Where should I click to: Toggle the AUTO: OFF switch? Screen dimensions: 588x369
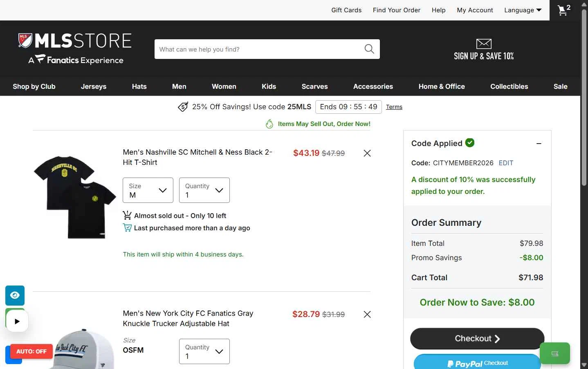pyautogui.click(x=31, y=351)
